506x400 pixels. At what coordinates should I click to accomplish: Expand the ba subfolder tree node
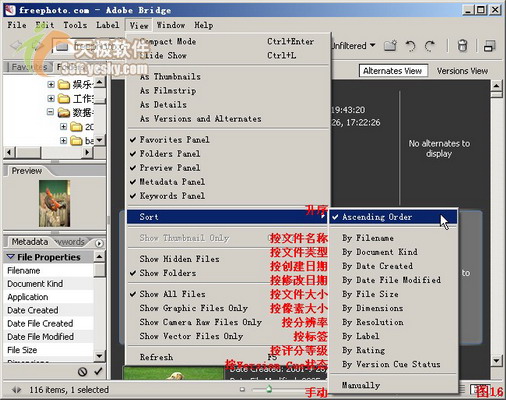tap(63, 140)
